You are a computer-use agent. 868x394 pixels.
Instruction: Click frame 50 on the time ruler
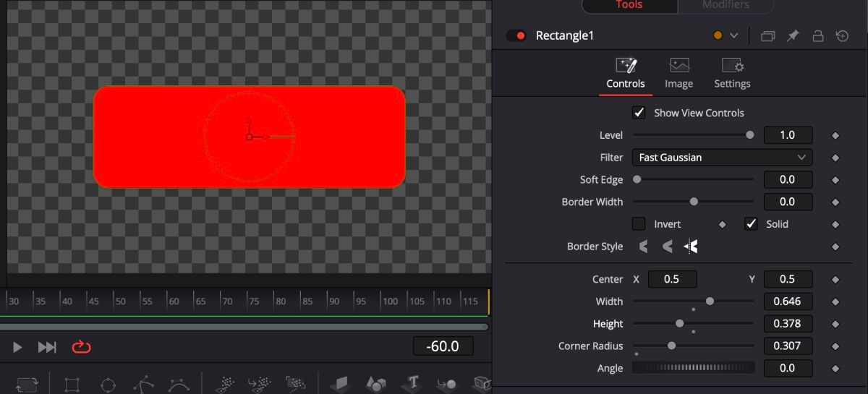click(x=120, y=301)
